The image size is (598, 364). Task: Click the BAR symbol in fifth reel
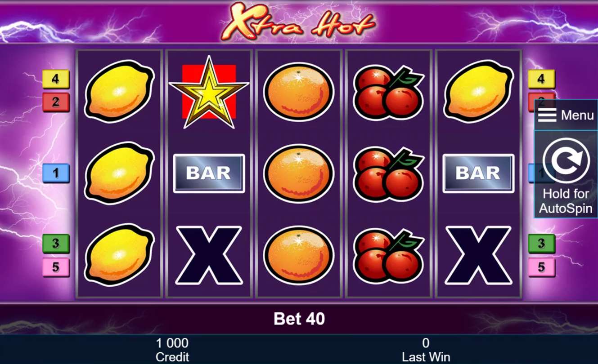pyautogui.click(x=479, y=173)
